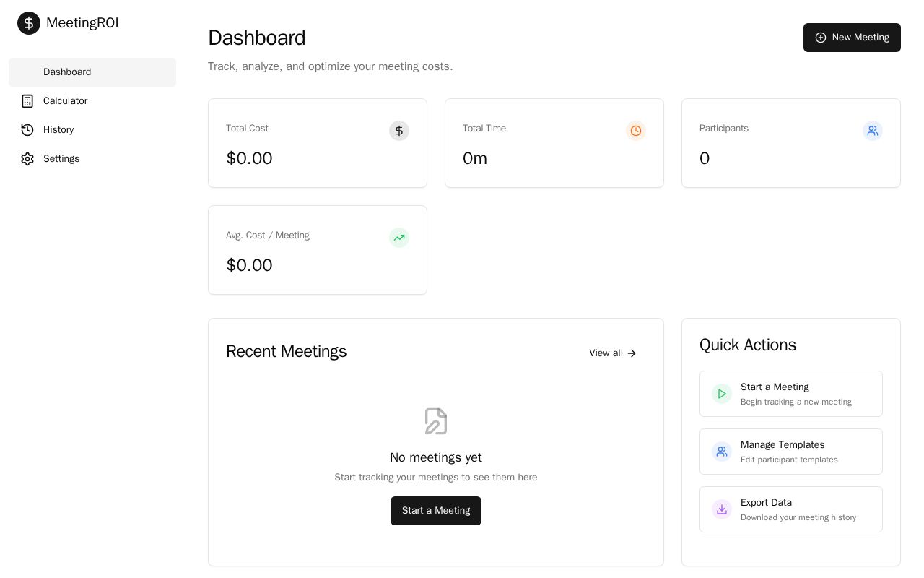Click the Dashboard page title

coord(257,38)
